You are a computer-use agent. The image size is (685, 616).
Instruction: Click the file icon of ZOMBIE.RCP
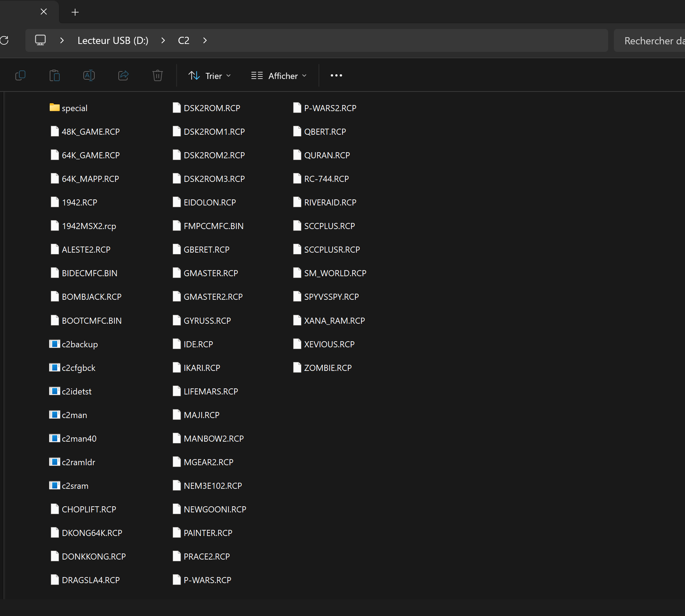(297, 367)
